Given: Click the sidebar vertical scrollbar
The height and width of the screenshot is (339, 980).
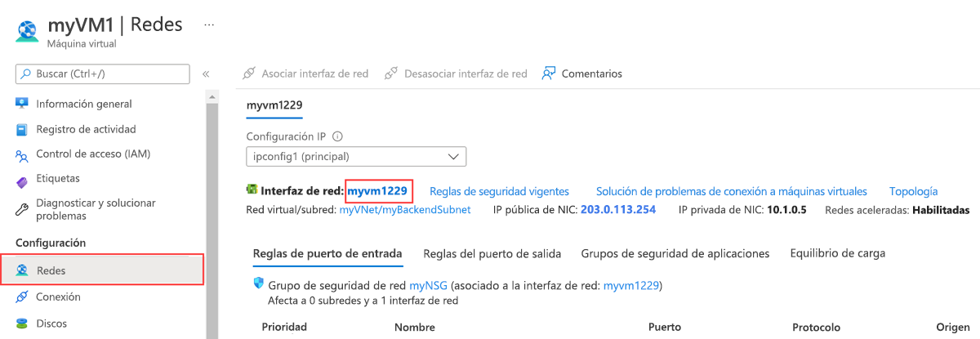Looking at the screenshot, I should coord(212,212).
